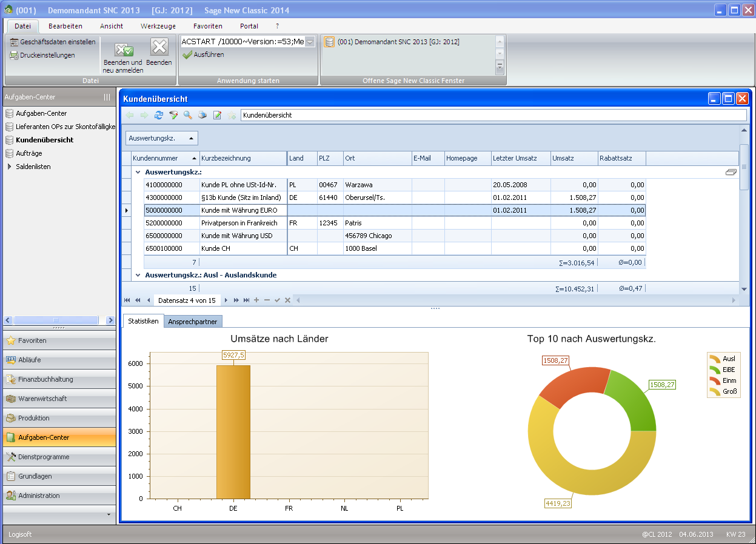This screenshot has width=756, height=544.
Task: Click the green Ausführen checkmark
Action: pos(187,55)
